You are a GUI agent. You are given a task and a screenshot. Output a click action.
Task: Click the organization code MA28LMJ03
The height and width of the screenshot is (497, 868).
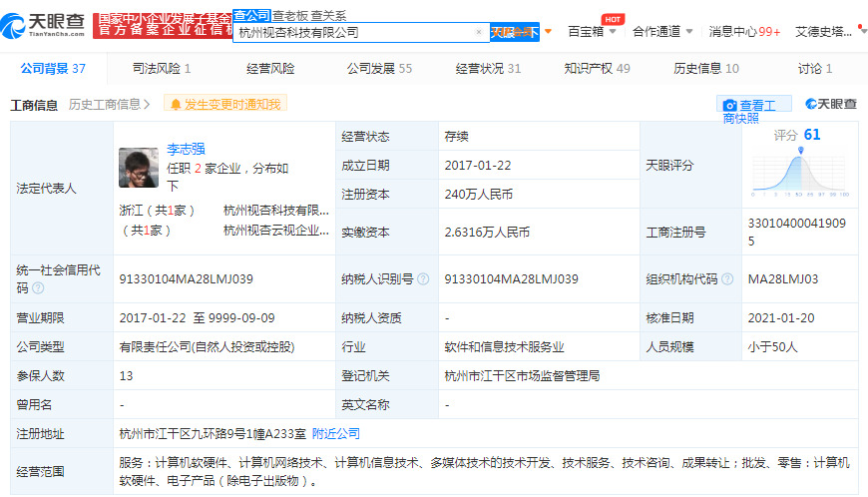click(x=783, y=279)
